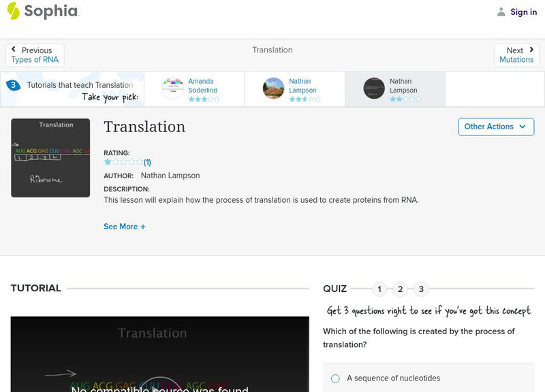Click Nathan Lampson's dark avatar image

(373, 88)
